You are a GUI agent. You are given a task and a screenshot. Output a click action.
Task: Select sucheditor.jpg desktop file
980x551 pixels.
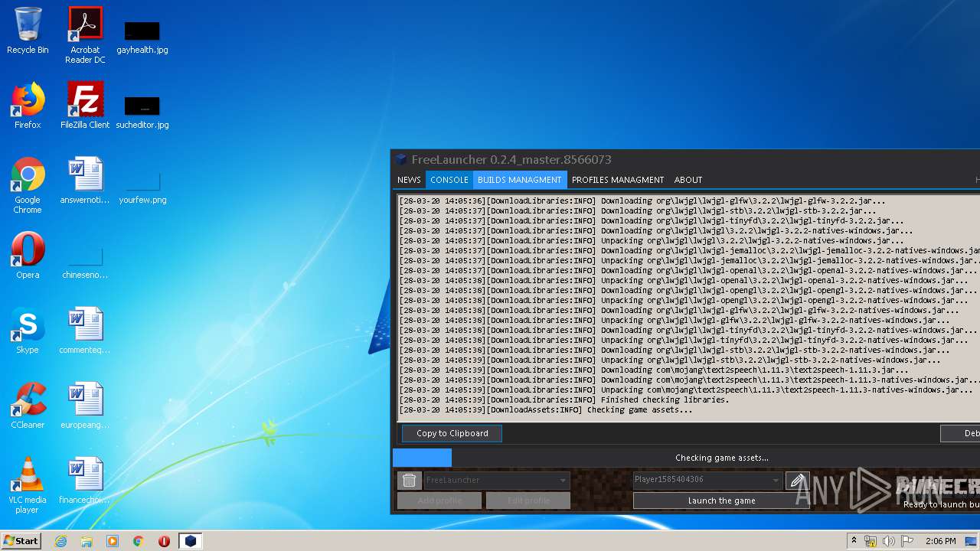click(142, 112)
